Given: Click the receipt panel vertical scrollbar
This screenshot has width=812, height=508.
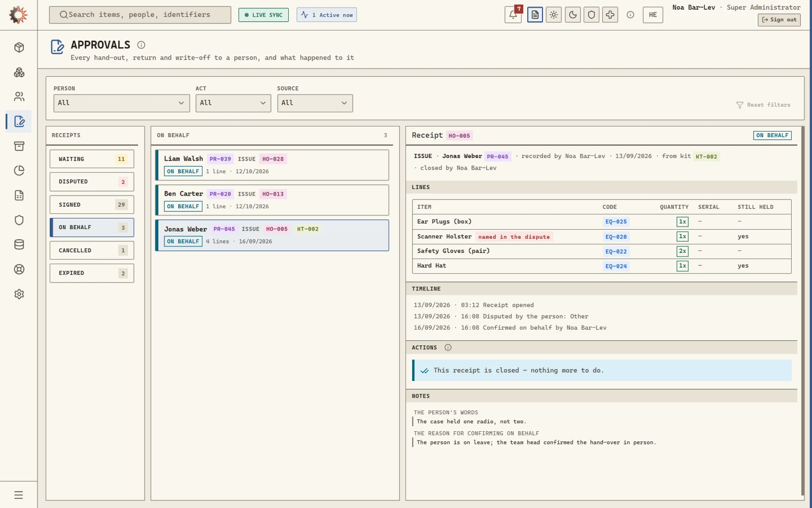Looking at the screenshot, I should (802, 311).
